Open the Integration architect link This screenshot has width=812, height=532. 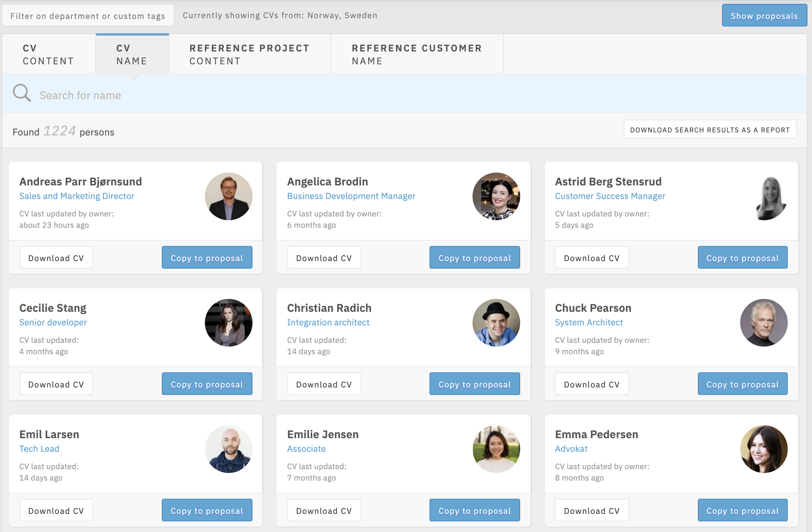(x=328, y=322)
